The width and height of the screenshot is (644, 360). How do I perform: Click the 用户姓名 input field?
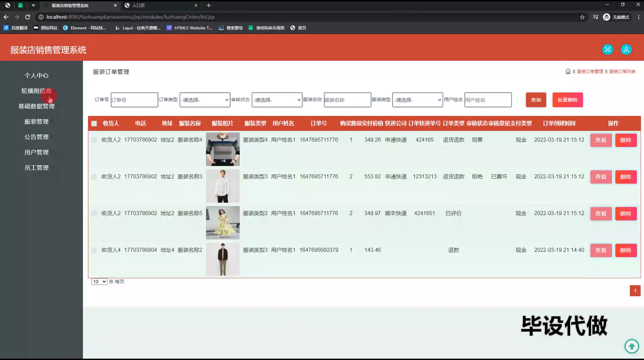(x=488, y=100)
